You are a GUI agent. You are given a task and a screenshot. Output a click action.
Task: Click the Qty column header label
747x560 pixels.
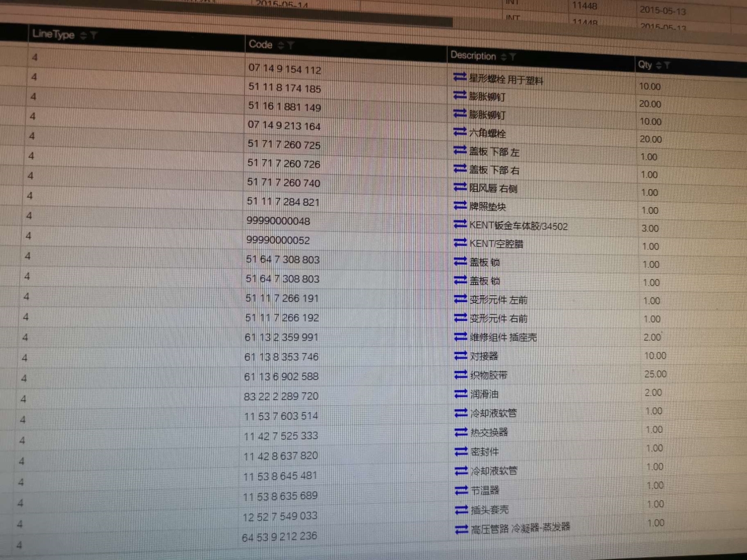[645, 65]
